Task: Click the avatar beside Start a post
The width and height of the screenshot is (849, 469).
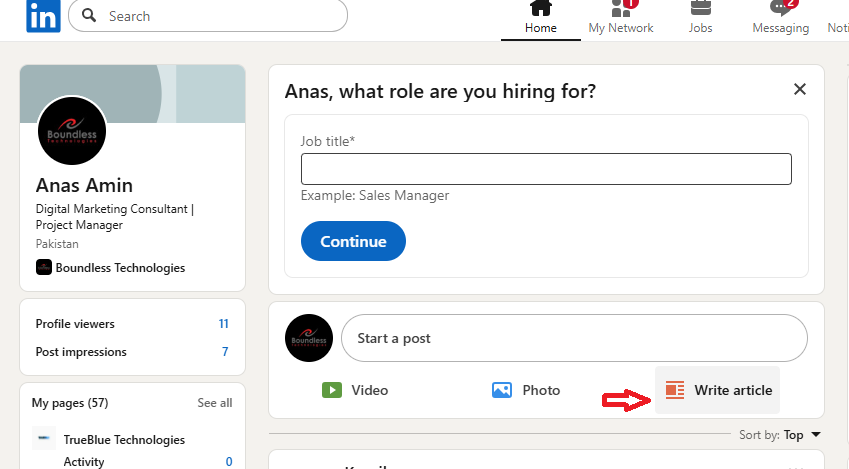Action: (x=309, y=338)
